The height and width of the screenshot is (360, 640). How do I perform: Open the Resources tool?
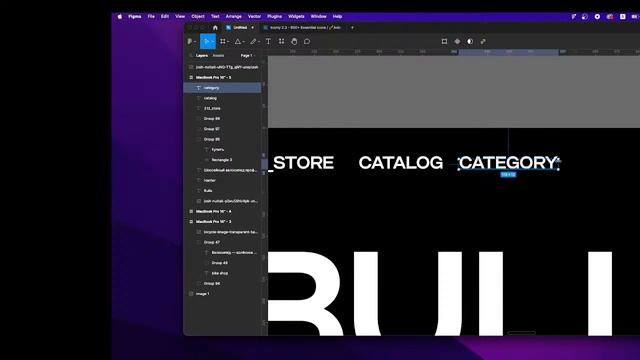pos(281,41)
